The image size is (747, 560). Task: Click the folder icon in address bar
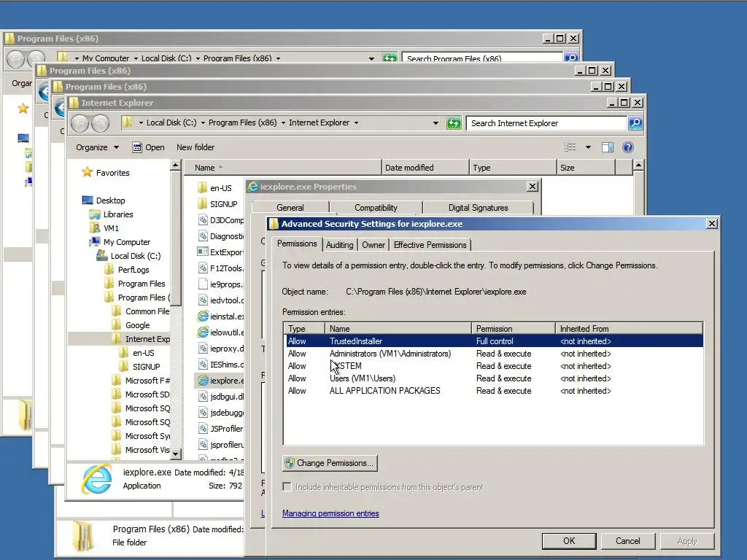(x=127, y=122)
